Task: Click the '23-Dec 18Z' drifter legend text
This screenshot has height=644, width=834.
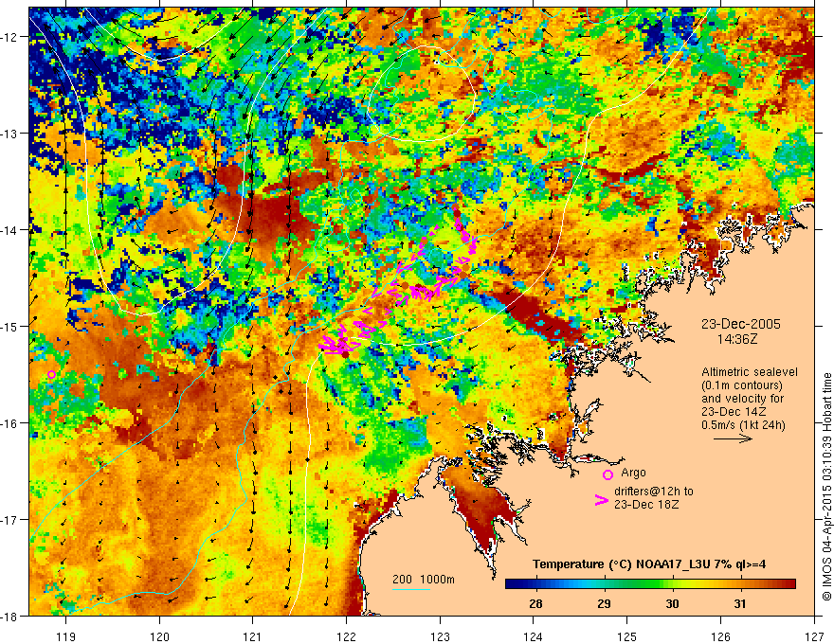Action: click(645, 505)
